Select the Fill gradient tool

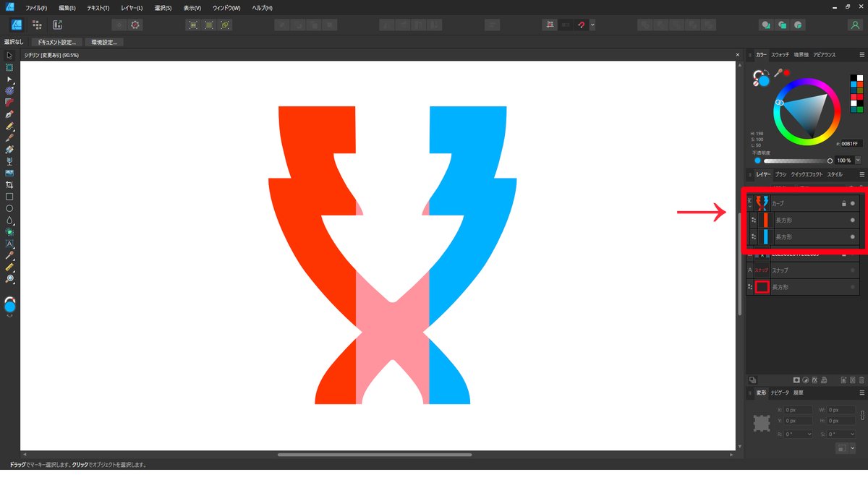click(9, 149)
